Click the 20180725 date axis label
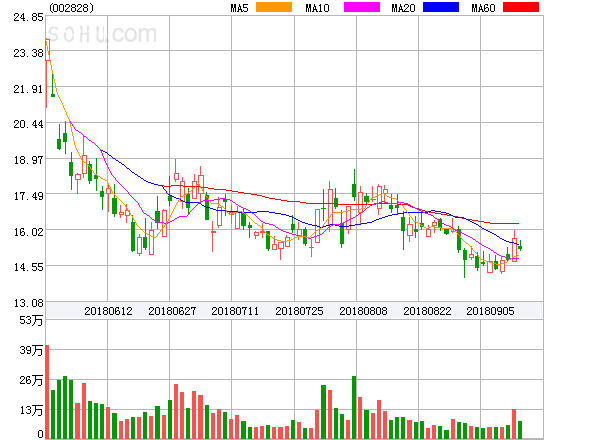The height and width of the screenshot is (440, 600). pos(299,311)
